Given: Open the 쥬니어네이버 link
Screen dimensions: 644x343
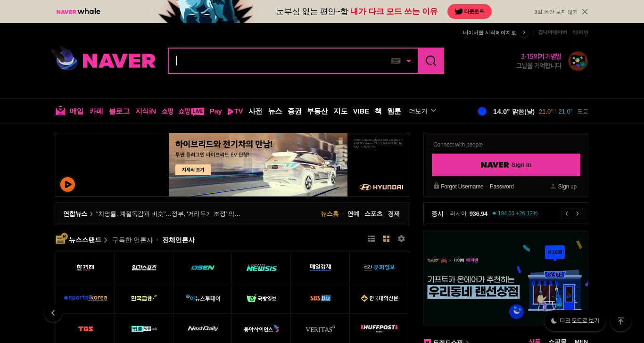Looking at the screenshot, I should (x=552, y=33).
